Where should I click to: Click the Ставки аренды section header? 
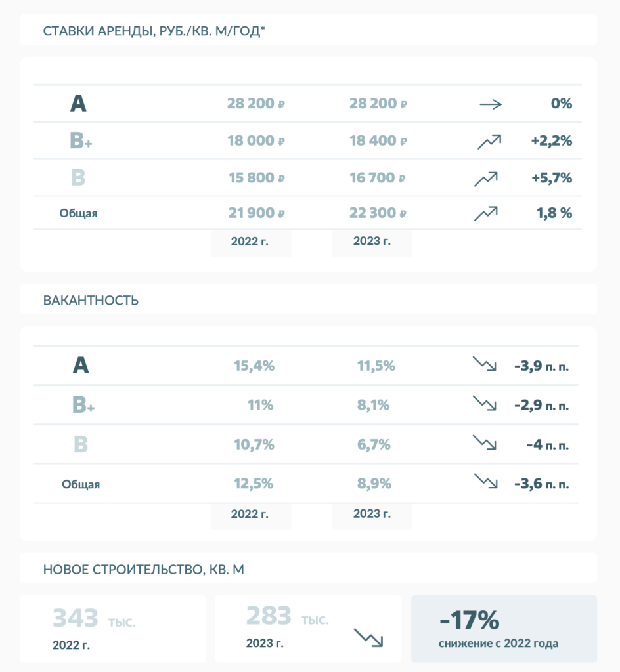point(154,31)
